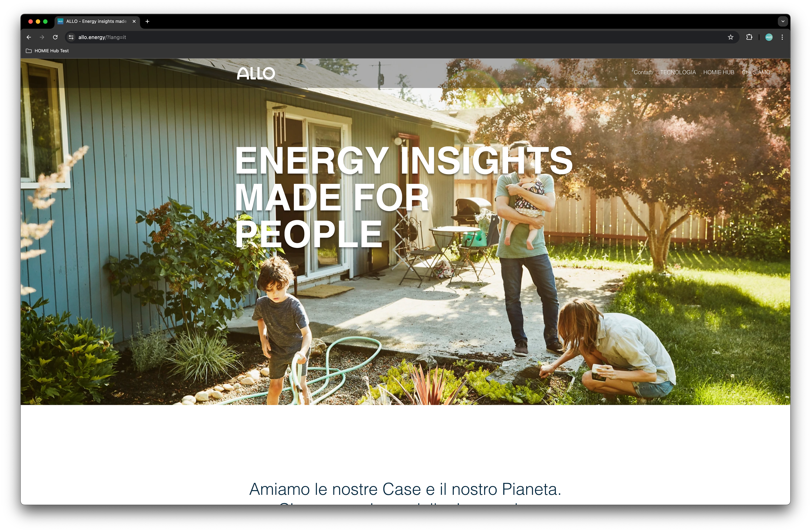Click the ALLO logo in header
Image resolution: width=811 pixels, height=532 pixels.
(256, 73)
